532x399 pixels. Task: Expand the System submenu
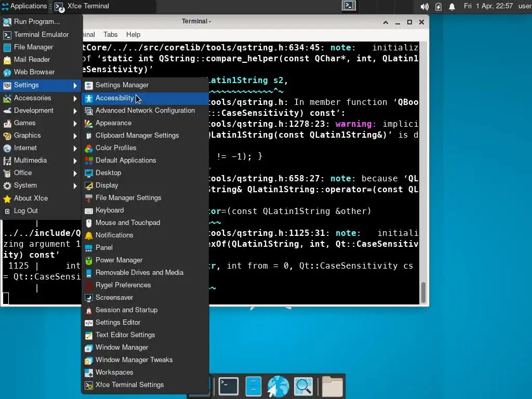[41, 185]
